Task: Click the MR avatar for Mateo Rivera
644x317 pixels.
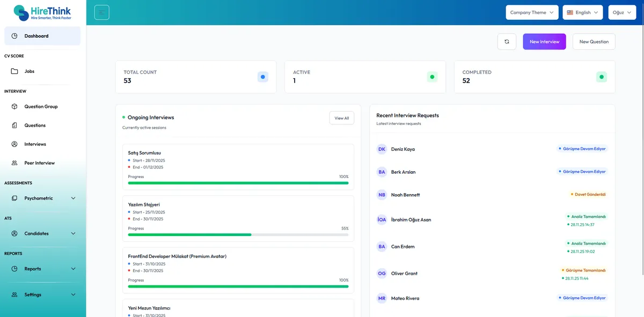Action: [x=382, y=298]
